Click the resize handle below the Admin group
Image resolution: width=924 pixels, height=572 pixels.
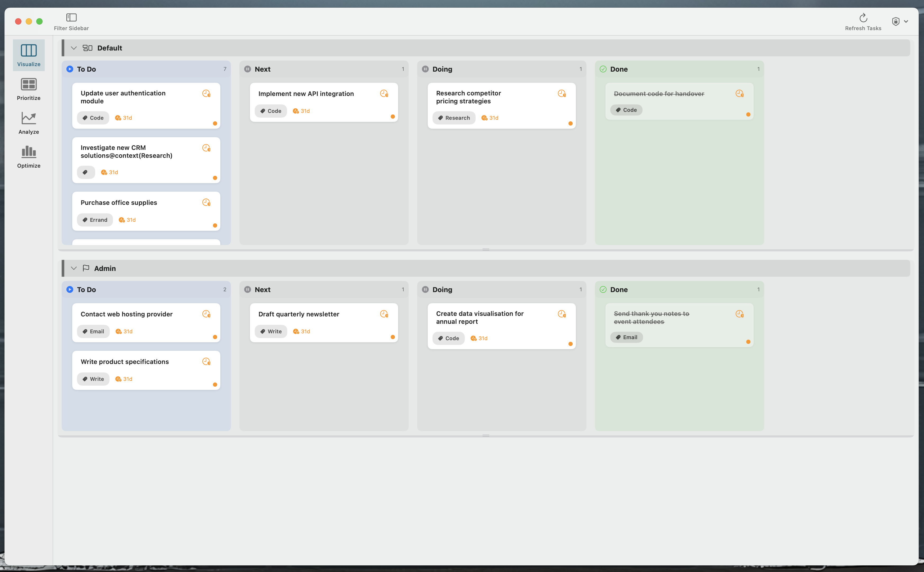click(x=486, y=435)
